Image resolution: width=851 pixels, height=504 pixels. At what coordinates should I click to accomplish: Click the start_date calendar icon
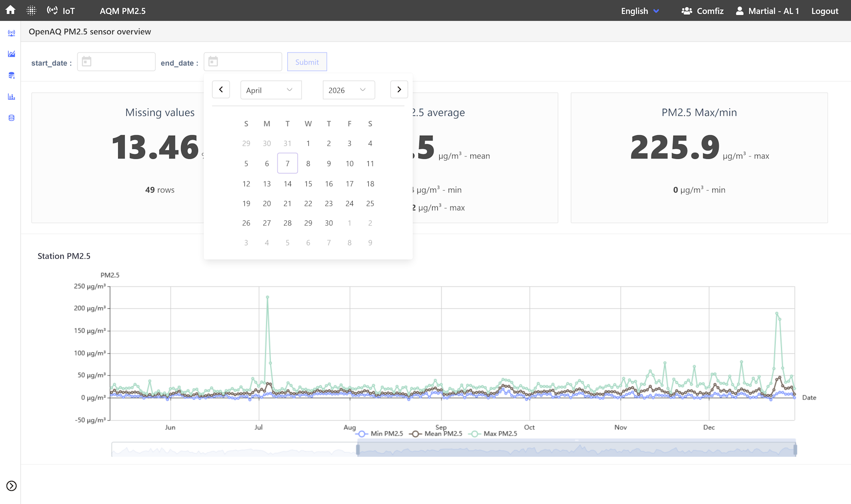tap(87, 61)
